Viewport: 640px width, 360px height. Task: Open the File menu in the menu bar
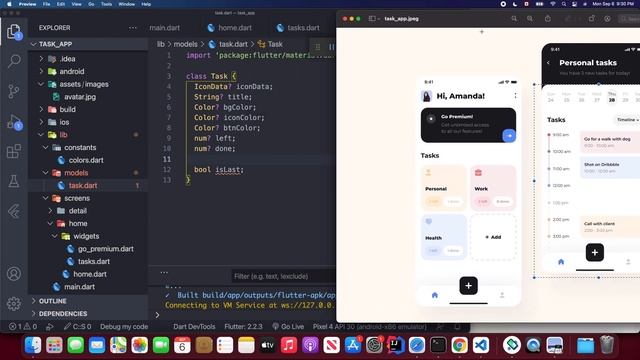47,4
